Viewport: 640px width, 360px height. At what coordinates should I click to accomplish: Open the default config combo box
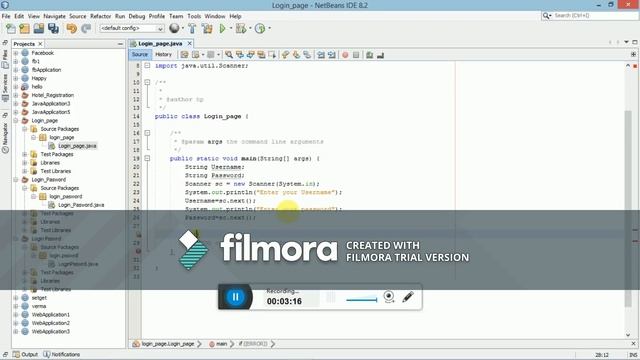(131, 28)
